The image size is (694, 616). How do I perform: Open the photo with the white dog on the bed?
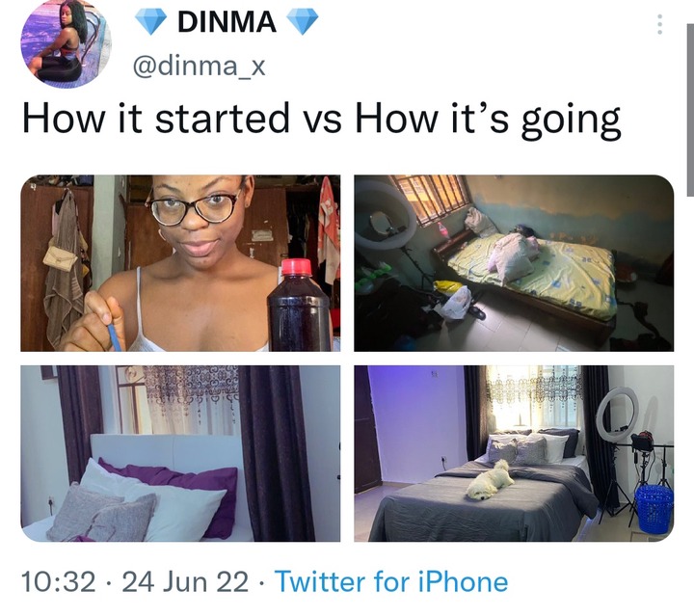click(x=514, y=454)
